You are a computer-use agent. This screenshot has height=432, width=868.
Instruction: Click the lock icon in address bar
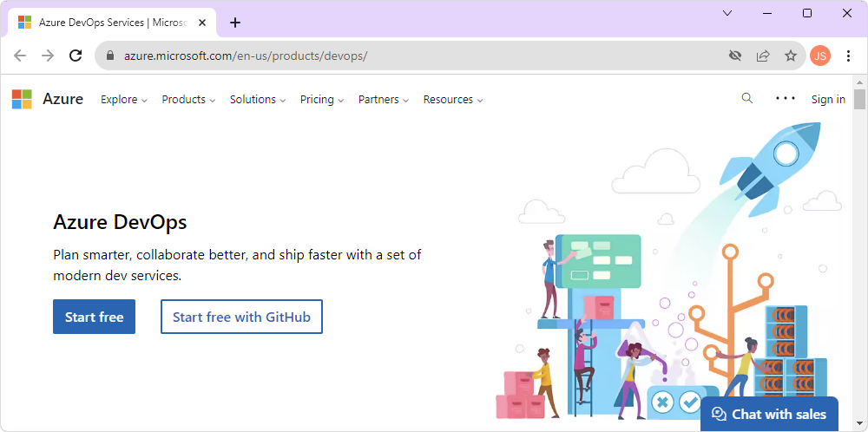[109, 56]
